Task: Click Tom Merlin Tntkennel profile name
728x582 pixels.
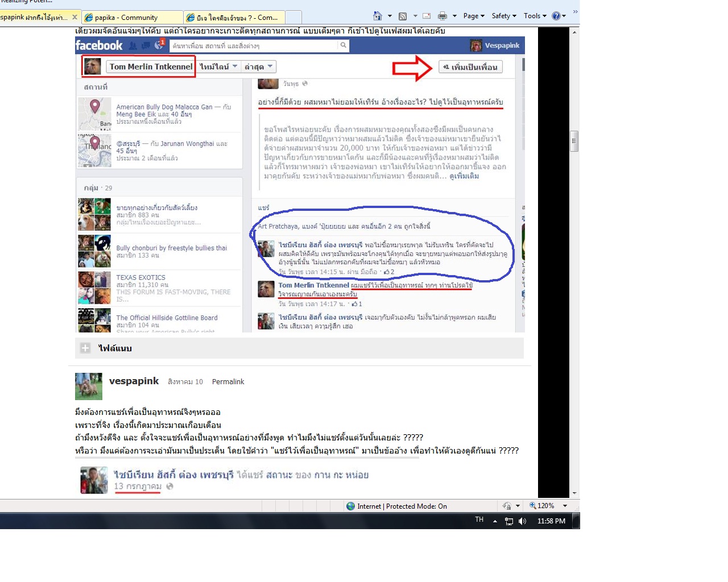Action: [x=151, y=66]
